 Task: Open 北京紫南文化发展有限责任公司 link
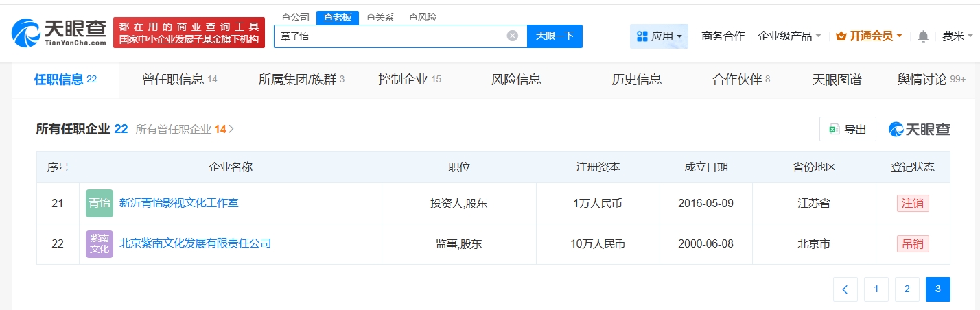195,243
